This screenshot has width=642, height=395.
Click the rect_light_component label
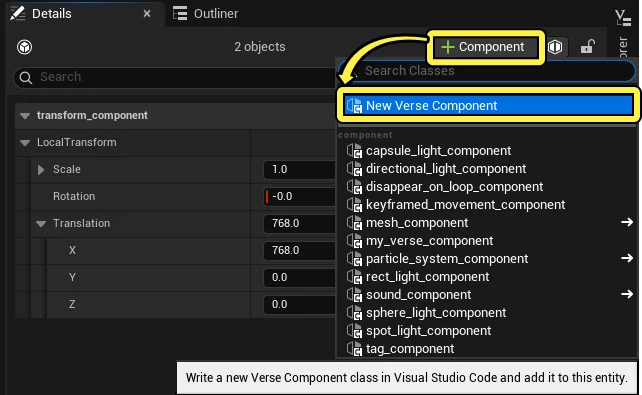tap(427, 277)
